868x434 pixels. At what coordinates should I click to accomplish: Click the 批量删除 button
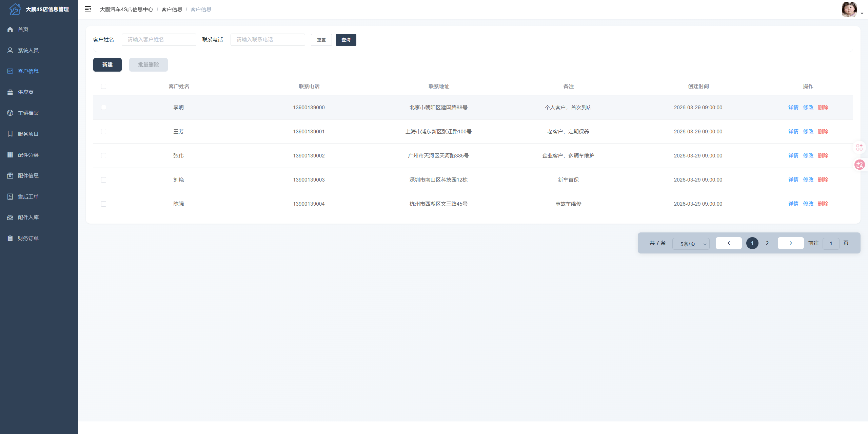[x=149, y=65]
